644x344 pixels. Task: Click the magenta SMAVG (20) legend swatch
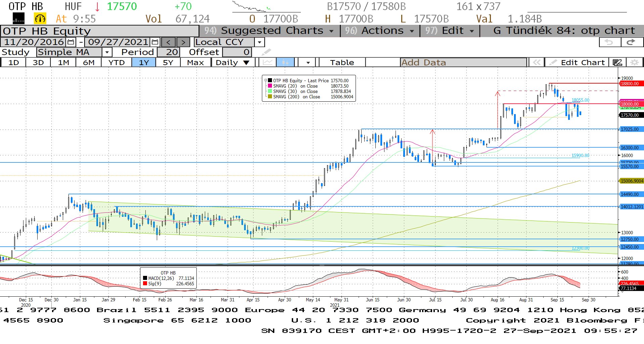tap(270, 86)
